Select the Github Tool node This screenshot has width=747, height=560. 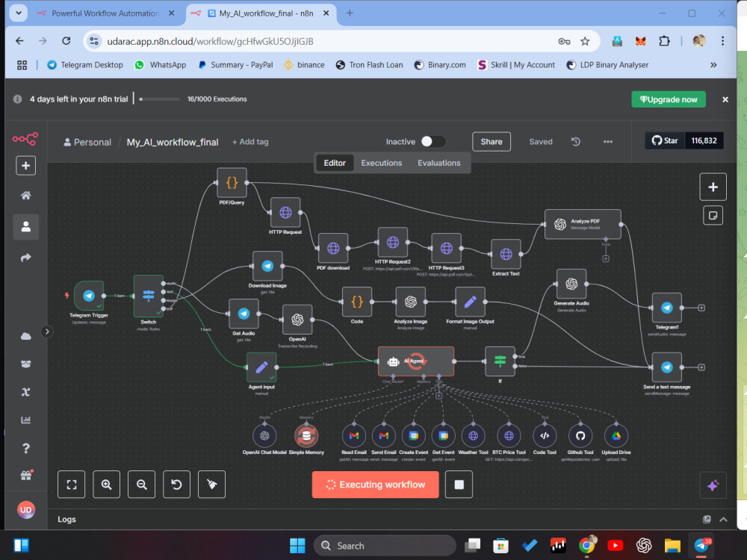[580, 436]
